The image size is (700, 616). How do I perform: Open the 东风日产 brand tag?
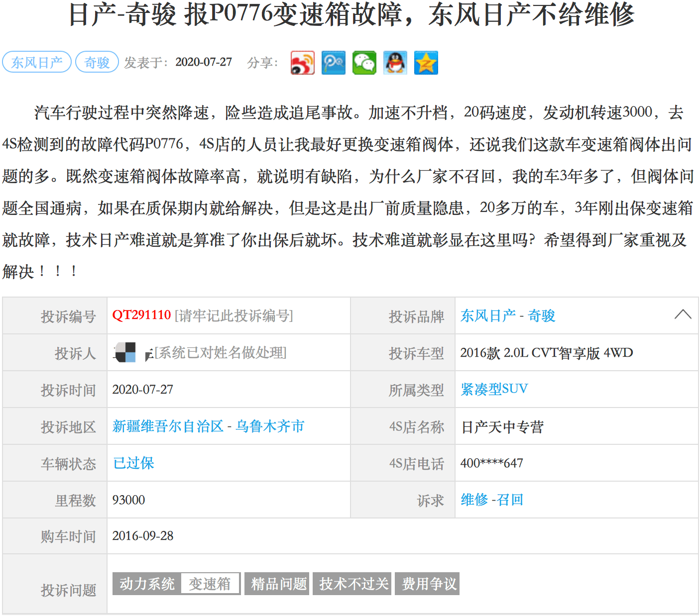37,62
